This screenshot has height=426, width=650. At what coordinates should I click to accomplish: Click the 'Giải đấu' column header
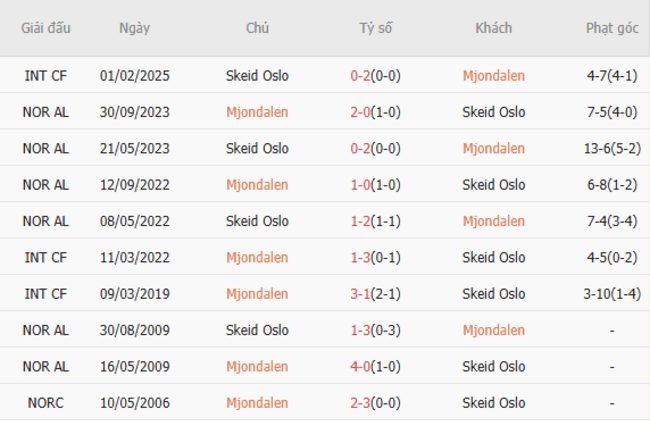click(x=46, y=28)
